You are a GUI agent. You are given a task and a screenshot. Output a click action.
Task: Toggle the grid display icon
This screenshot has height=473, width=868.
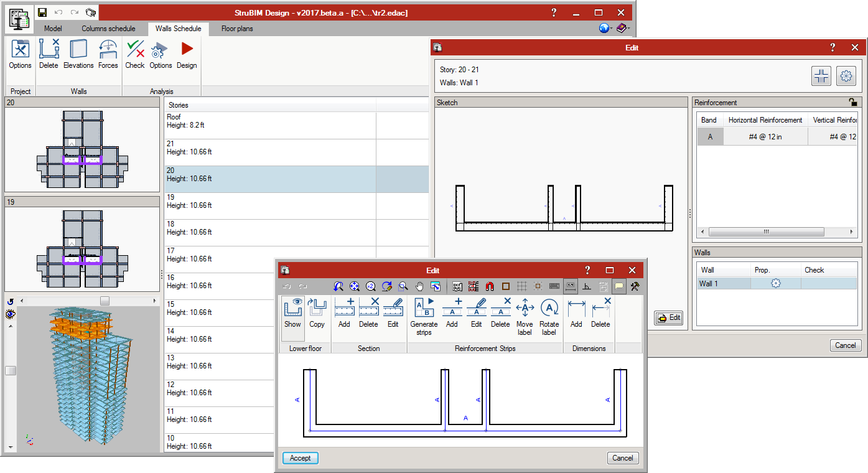pyautogui.click(x=522, y=286)
